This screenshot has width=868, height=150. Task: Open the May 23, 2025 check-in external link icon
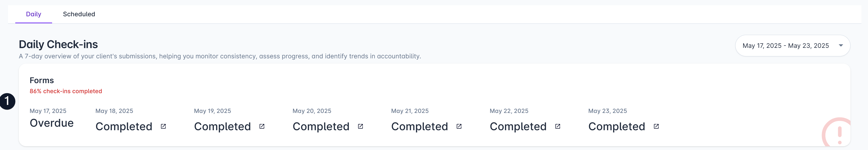click(656, 126)
